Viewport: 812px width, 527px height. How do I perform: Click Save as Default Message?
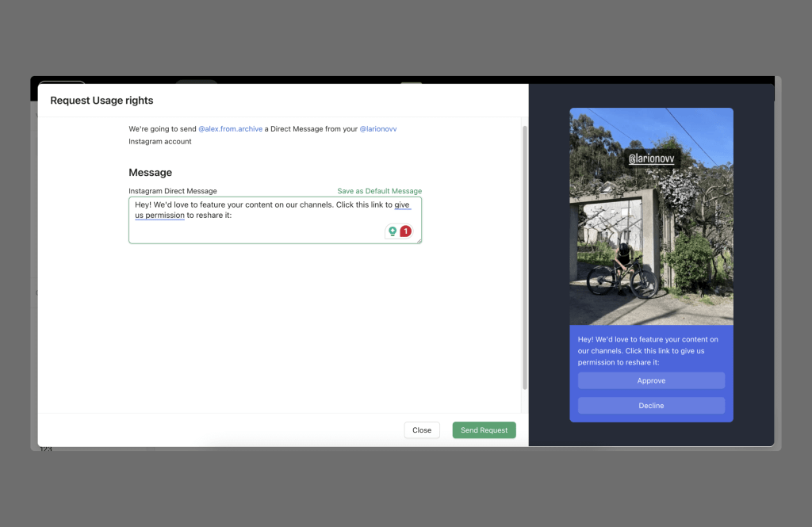(379, 191)
